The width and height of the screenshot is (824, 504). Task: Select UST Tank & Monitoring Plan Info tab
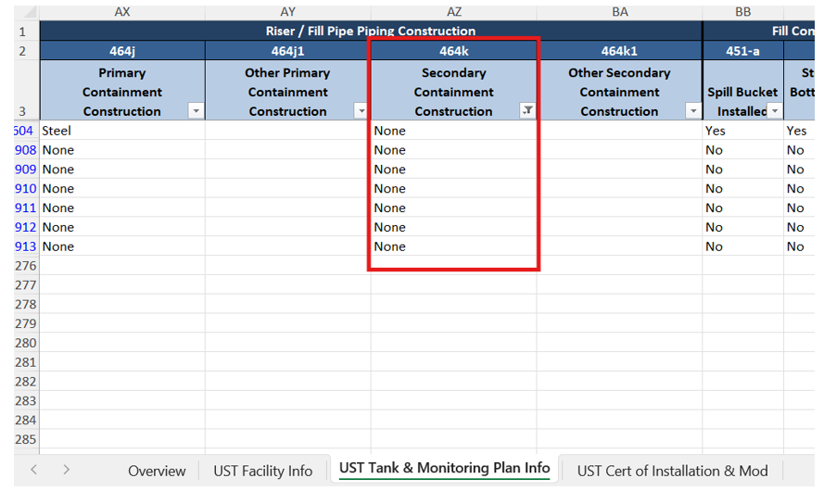coord(445,468)
